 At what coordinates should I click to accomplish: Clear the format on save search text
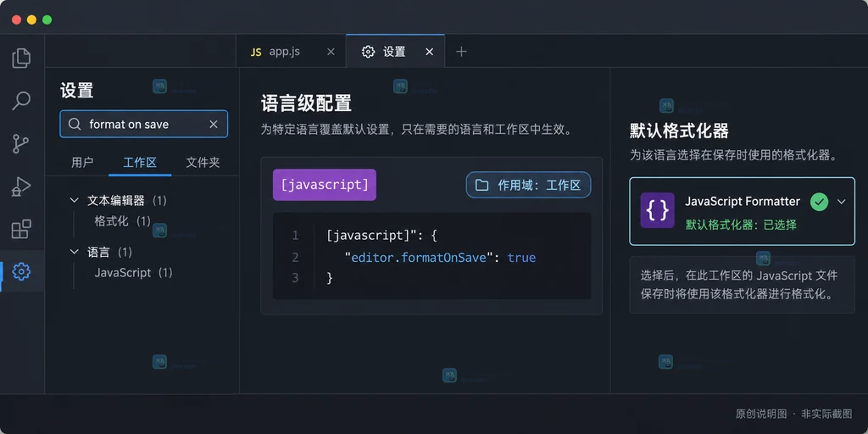point(213,125)
